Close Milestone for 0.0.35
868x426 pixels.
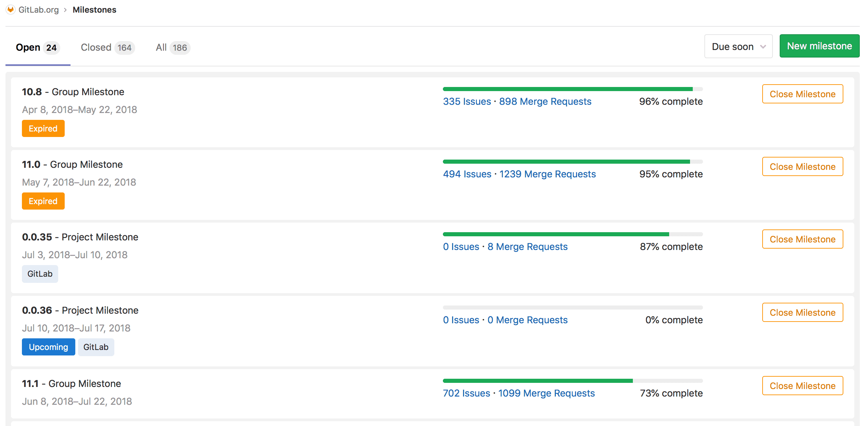tap(802, 239)
